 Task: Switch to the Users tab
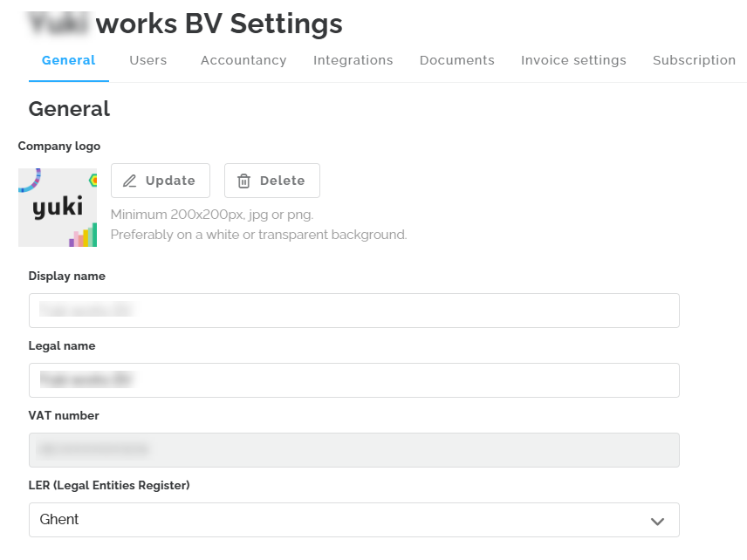coord(148,60)
